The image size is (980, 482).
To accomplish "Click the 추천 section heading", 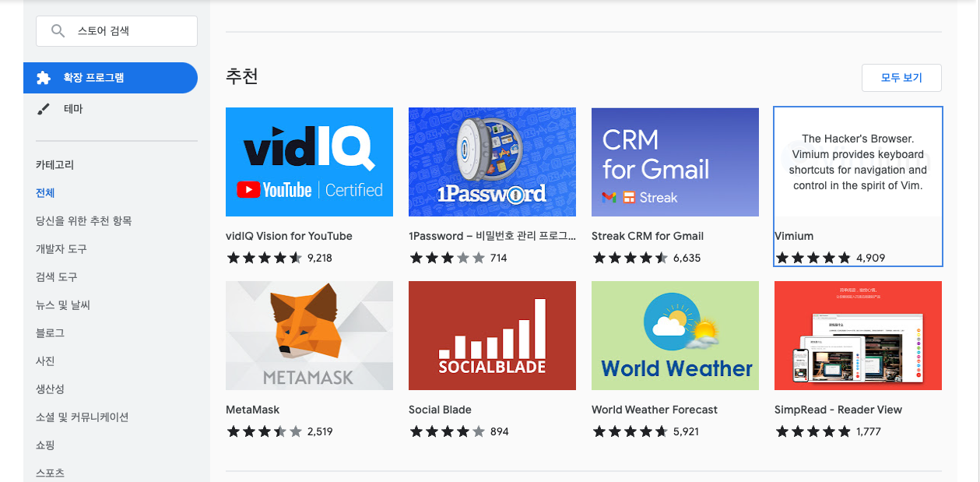I will (242, 76).
